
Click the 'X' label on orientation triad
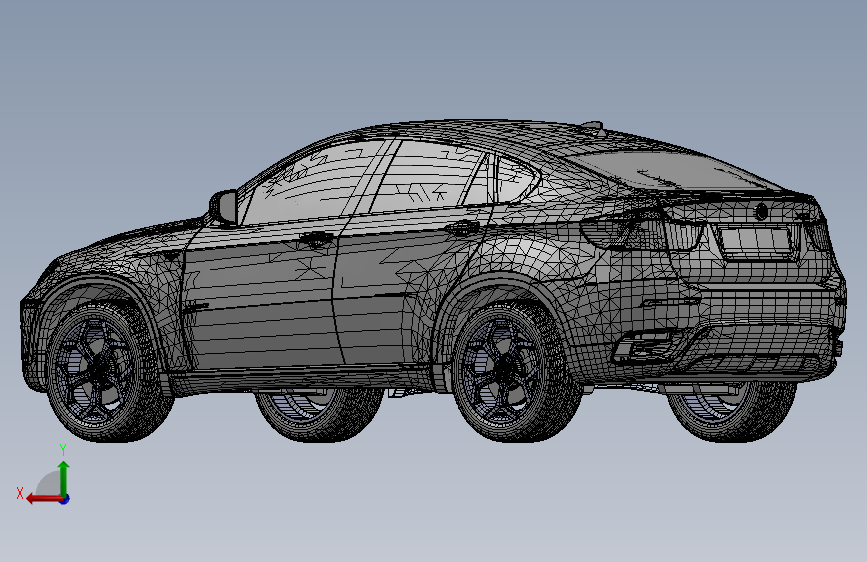point(20,493)
